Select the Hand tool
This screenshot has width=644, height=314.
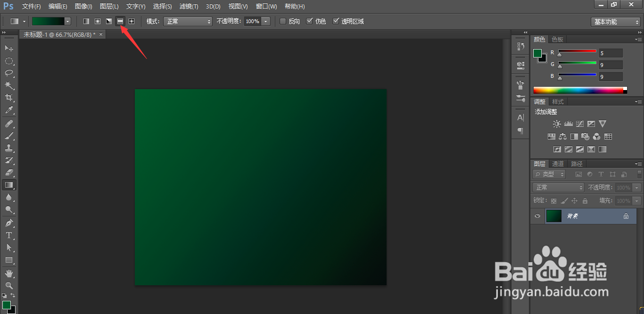[9, 273]
